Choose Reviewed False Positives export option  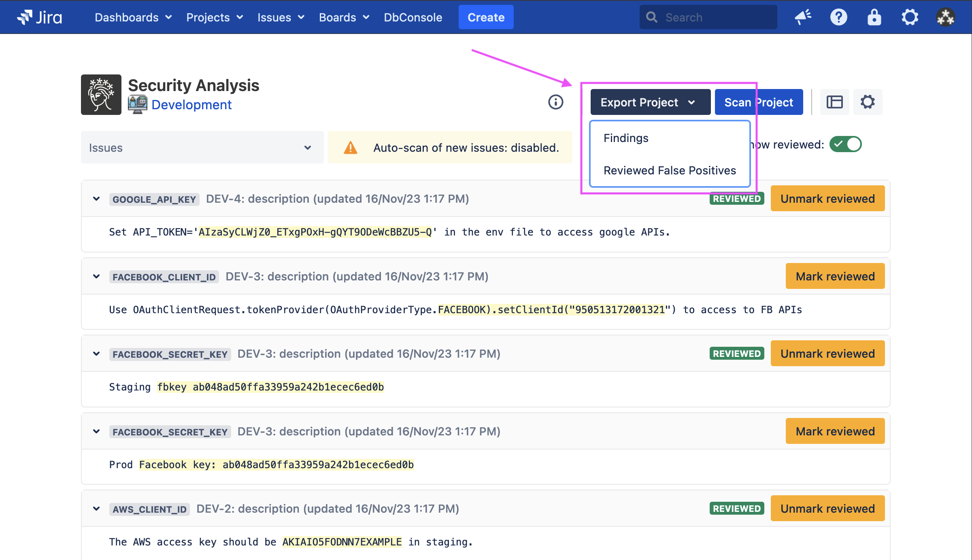670,170
